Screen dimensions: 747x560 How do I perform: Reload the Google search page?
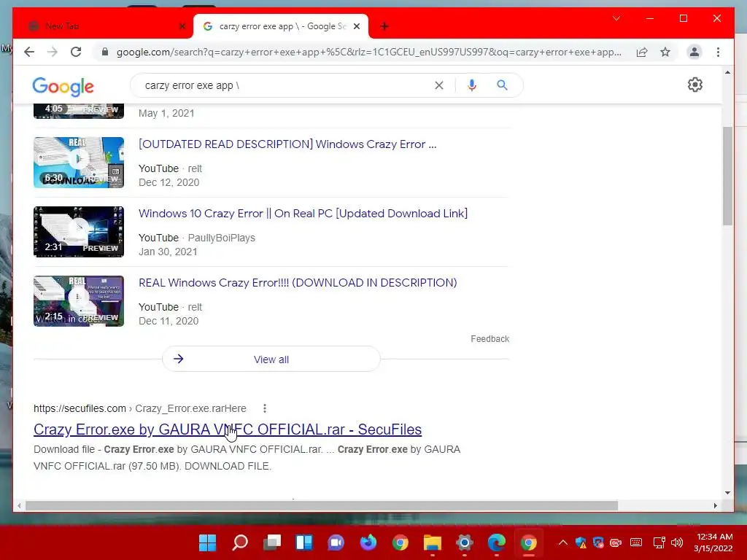tap(76, 52)
